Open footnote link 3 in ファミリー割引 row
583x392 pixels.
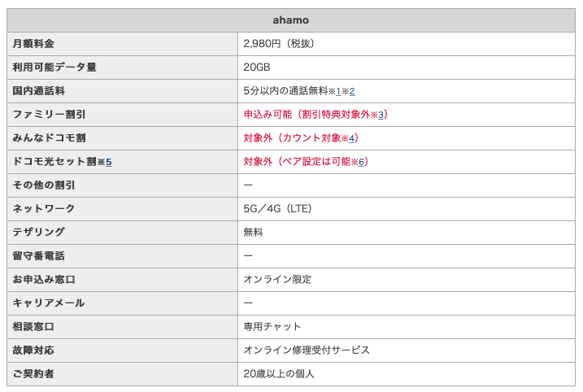pyautogui.click(x=381, y=115)
